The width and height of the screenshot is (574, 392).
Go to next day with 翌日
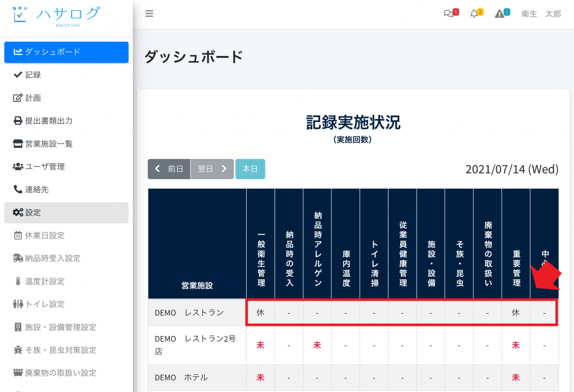click(212, 169)
